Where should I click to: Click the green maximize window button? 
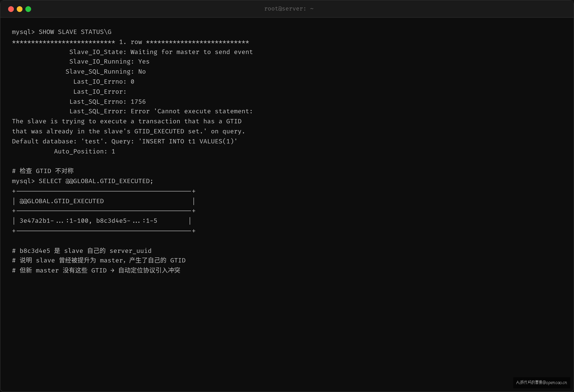(x=28, y=9)
